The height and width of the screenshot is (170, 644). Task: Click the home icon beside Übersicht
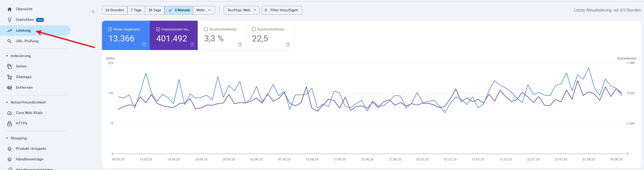(x=9, y=9)
